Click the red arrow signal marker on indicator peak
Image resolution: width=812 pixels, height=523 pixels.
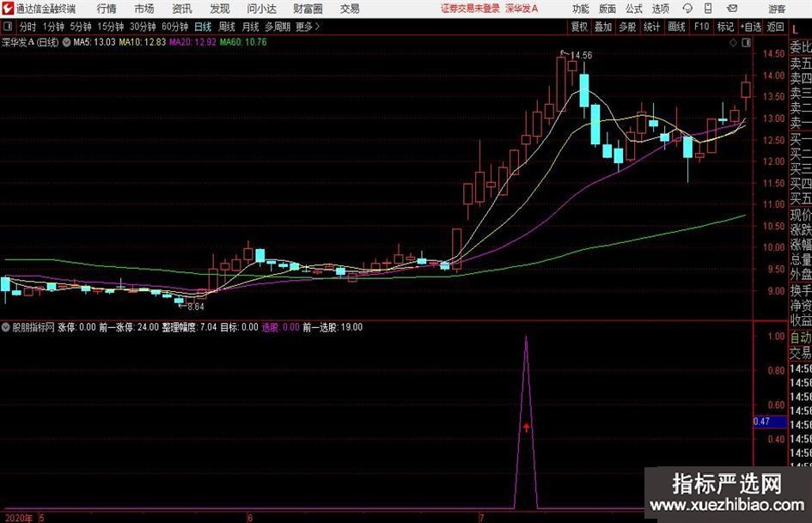tap(526, 428)
